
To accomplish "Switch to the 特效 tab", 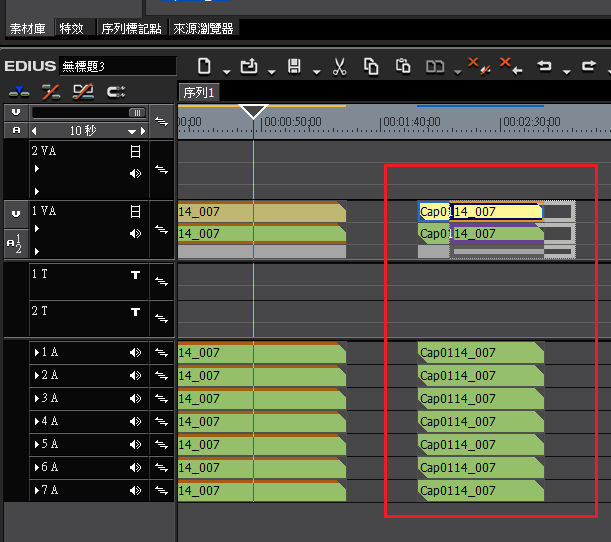I will 72,29.
